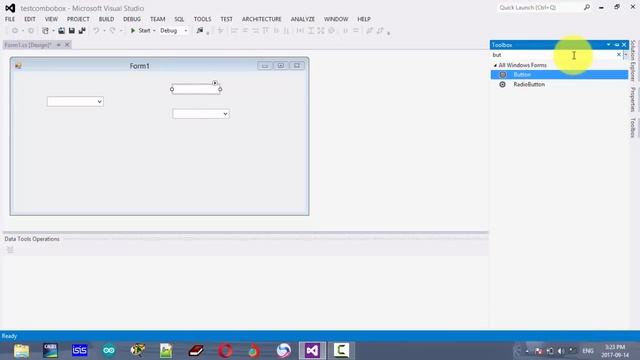Open the Toolbox search options dropdown

pyautogui.click(x=626, y=55)
